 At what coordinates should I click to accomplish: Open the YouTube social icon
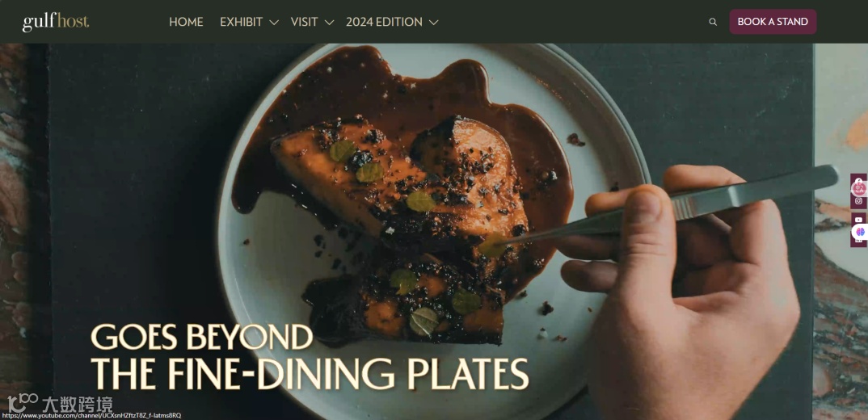coord(858,220)
